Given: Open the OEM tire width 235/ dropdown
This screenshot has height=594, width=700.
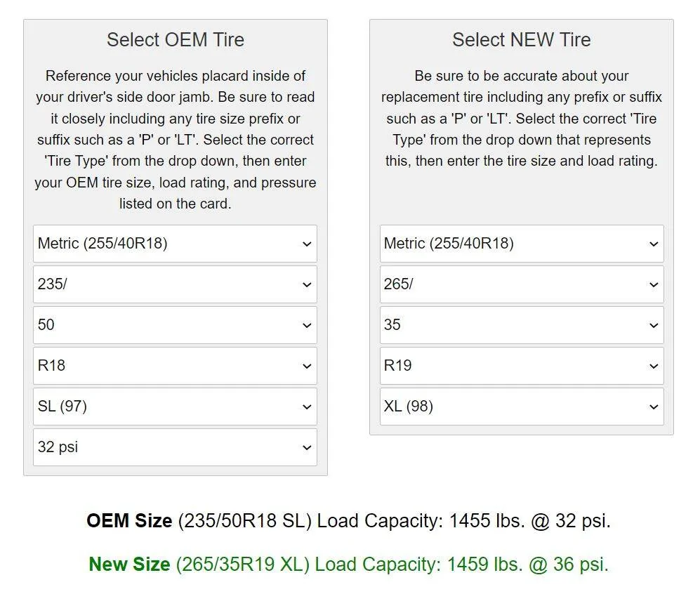Looking at the screenshot, I should (175, 284).
